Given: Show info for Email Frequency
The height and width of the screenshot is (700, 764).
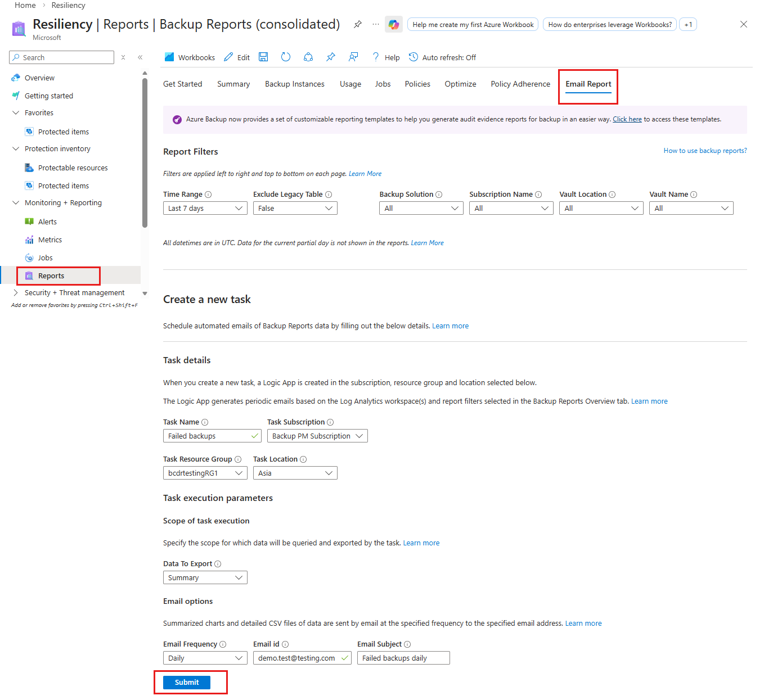Looking at the screenshot, I should 223,644.
